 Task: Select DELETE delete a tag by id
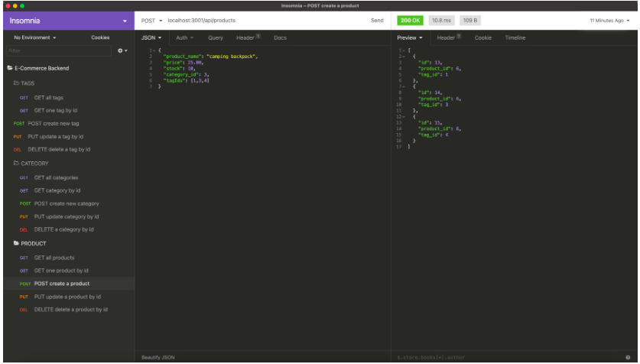(59, 149)
